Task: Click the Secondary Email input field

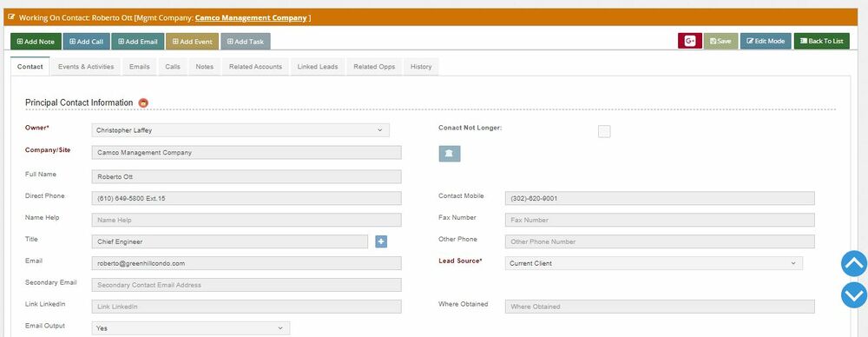Action: [x=247, y=285]
